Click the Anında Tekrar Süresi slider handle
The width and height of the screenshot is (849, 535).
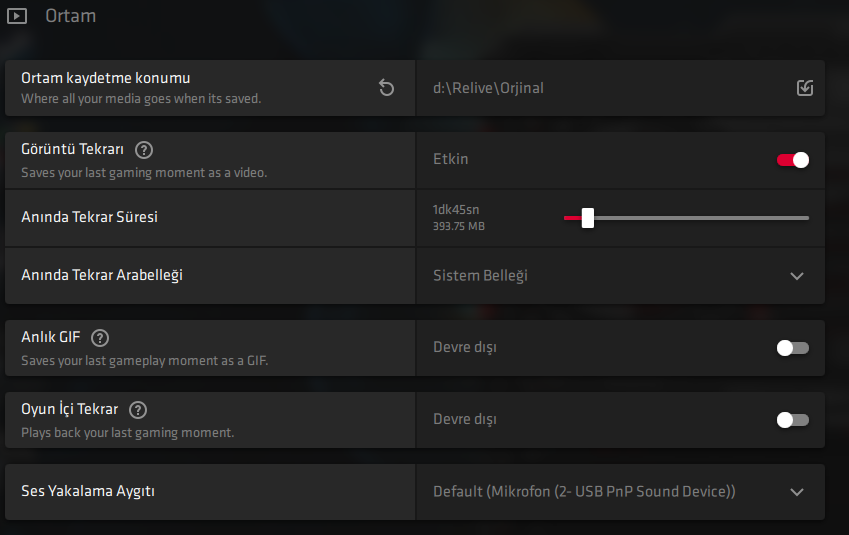(x=587, y=218)
